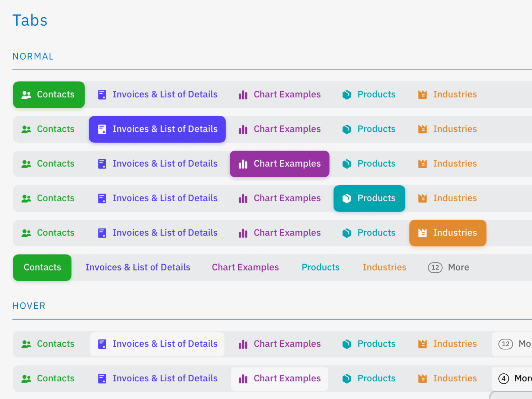The image size is (532, 399).
Task: Click the circled 4 badge beside More
Action: (504, 379)
